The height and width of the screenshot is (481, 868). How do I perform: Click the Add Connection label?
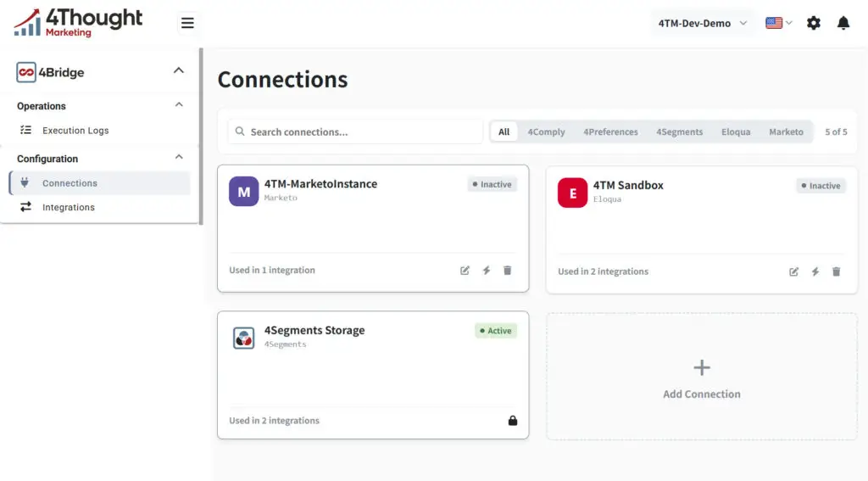coord(701,394)
